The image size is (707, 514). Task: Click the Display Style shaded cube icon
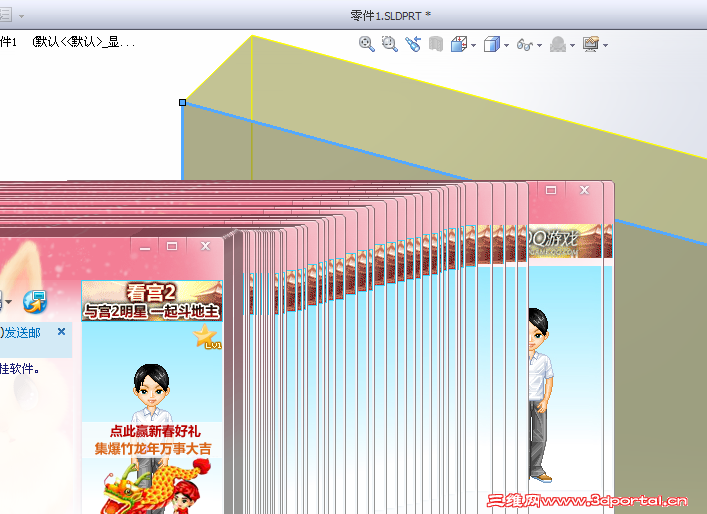[x=491, y=44]
